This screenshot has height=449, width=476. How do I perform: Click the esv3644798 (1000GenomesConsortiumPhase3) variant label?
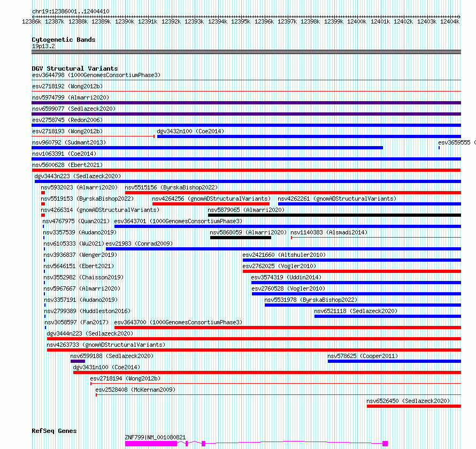pyautogui.click(x=96, y=75)
